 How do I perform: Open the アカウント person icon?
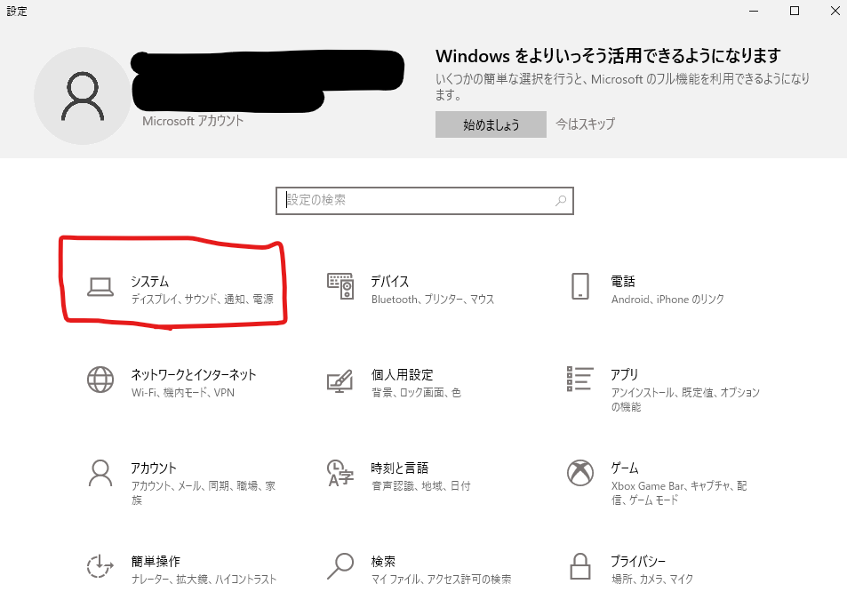(x=100, y=474)
